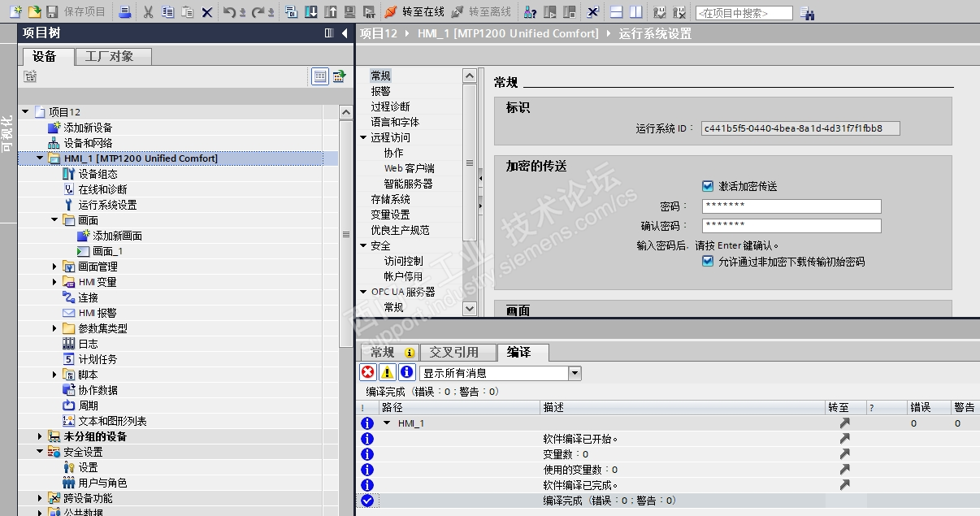Expand the HMI 变量 tree node
The image size is (980, 516).
(x=54, y=282)
